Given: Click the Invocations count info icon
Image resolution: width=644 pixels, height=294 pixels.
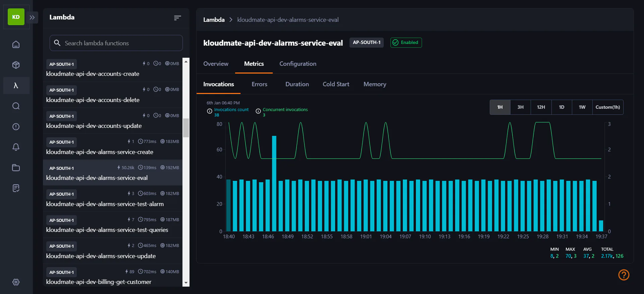Looking at the screenshot, I should [x=210, y=111].
